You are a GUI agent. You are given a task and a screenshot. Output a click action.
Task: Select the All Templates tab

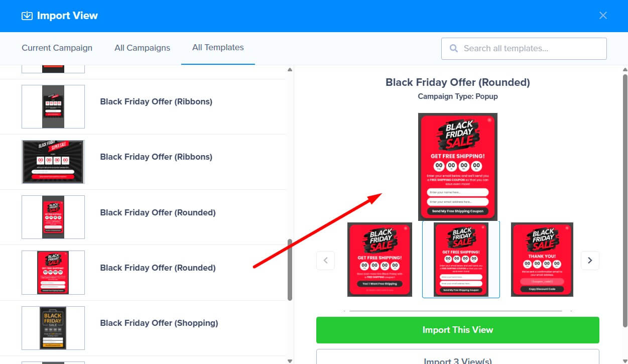(218, 48)
